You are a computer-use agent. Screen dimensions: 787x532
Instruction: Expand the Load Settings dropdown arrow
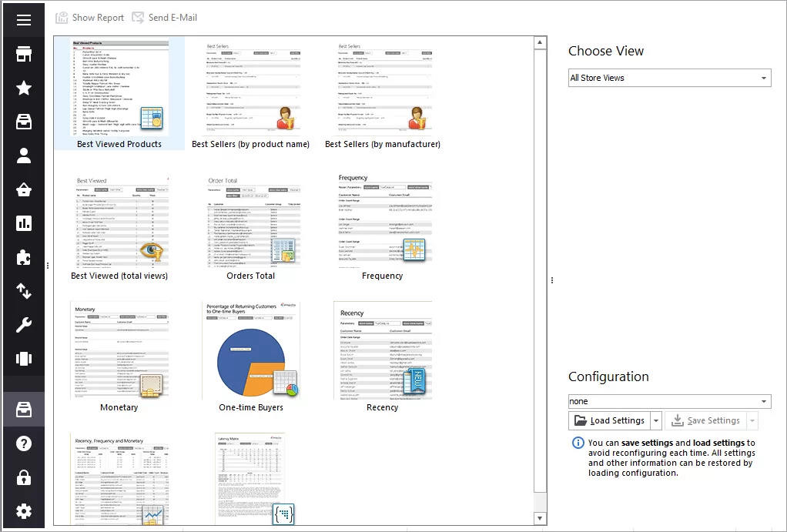(656, 420)
